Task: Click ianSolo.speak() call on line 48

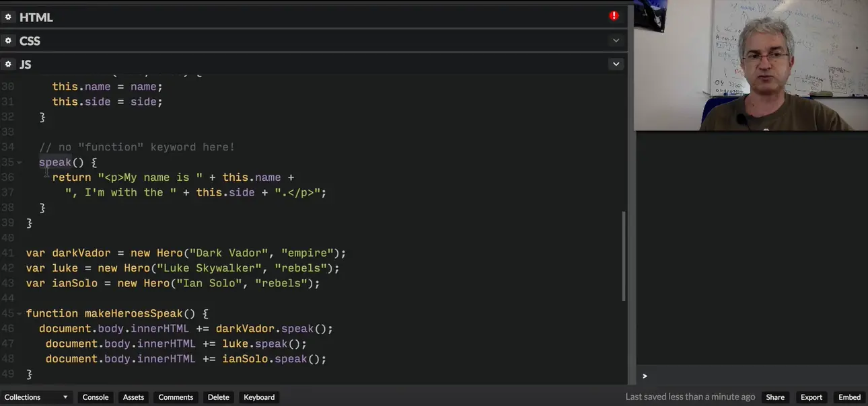Action: [275, 359]
